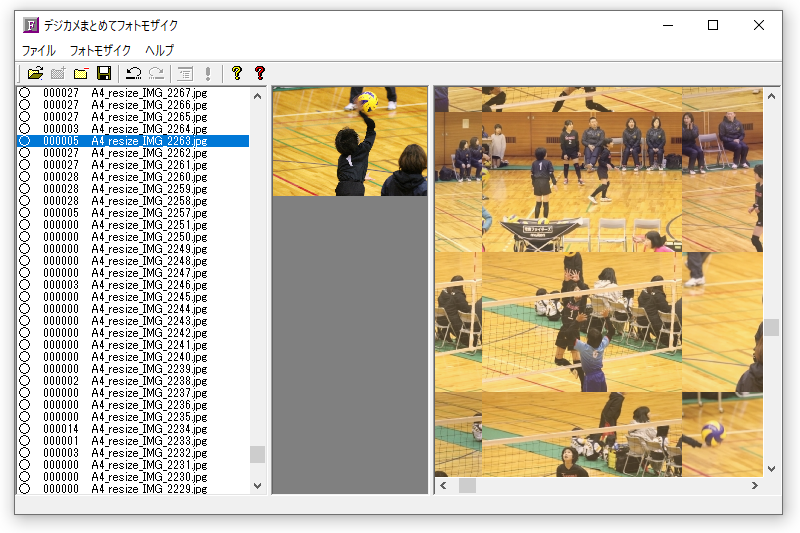Select file A4_resize_IMG_2248.jpg
Viewport: 800px width, 533px height.
(149, 261)
